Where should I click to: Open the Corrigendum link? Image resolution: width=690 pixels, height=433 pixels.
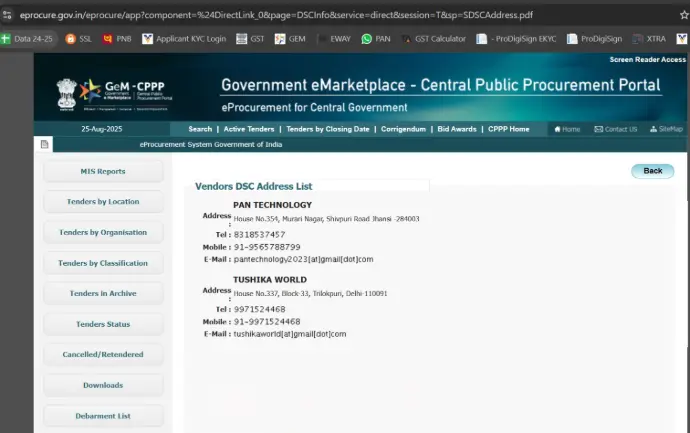[x=403, y=129]
